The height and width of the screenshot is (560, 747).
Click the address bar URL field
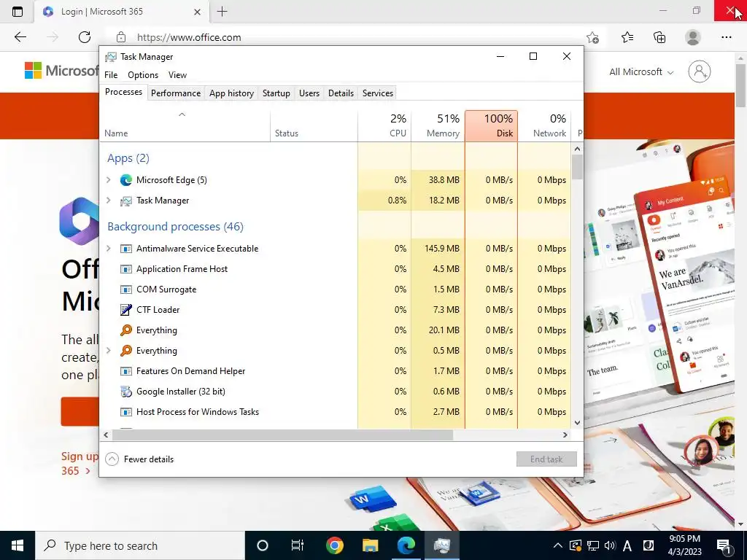(352, 37)
